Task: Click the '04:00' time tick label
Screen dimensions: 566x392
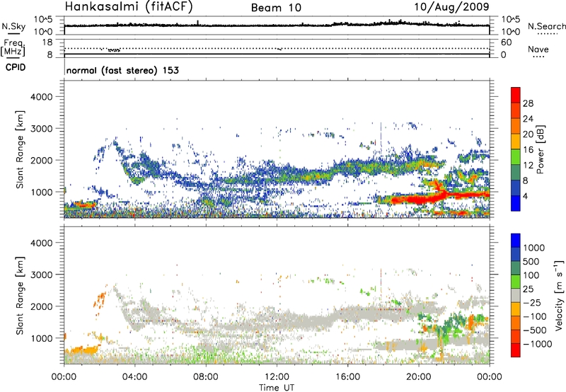Action: click(134, 377)
